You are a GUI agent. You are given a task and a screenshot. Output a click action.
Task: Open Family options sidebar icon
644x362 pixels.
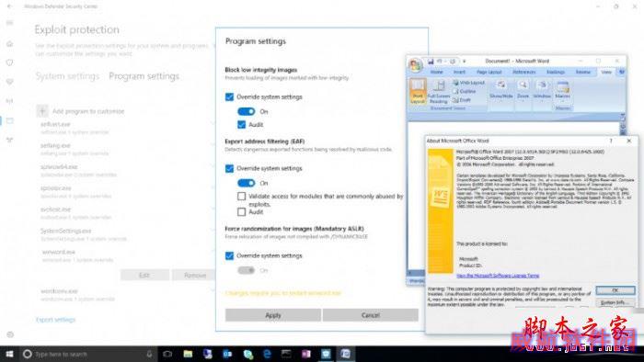pyautogui.click(x=10, y=140)
